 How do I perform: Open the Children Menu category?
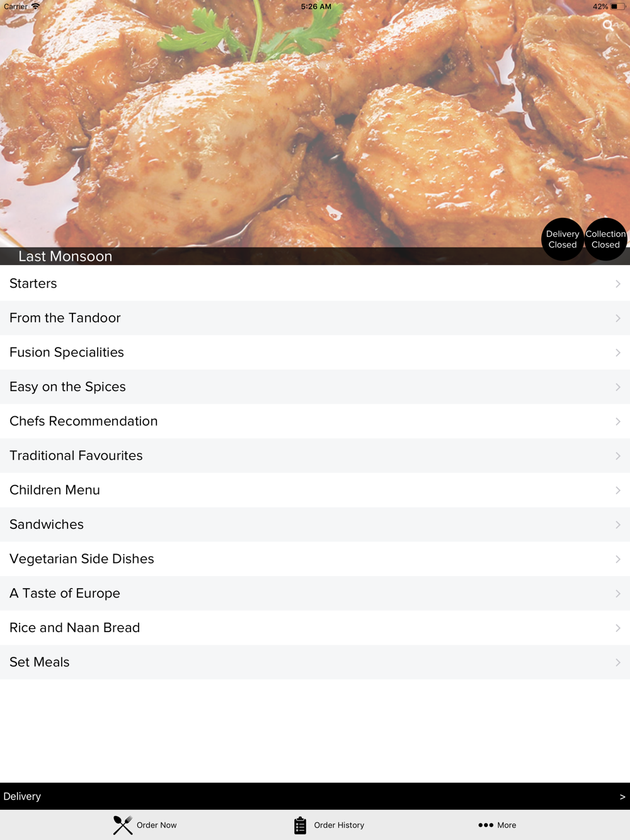click(x=315, y=490)
